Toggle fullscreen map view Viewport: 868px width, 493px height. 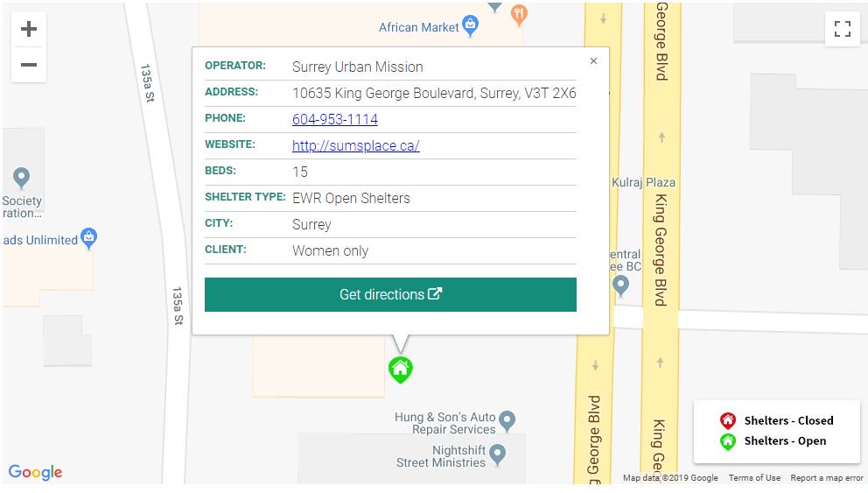tap(842, 29)
